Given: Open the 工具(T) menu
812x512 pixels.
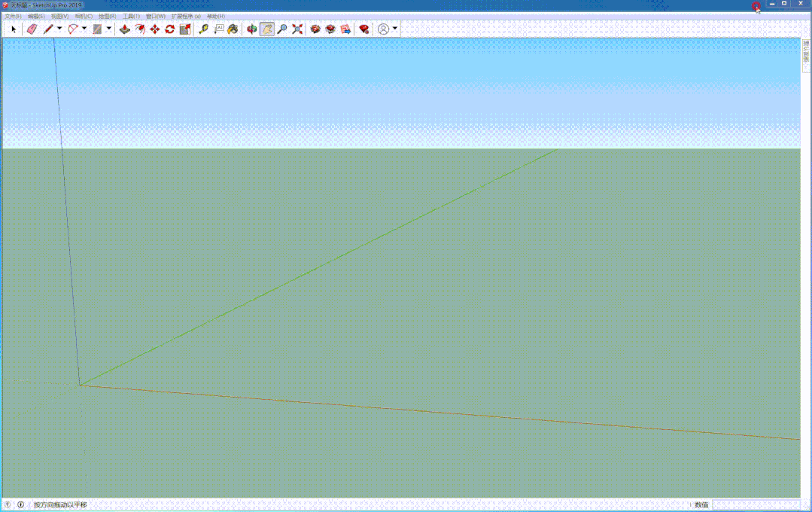Looking at the screenshot, I should click(131, 16).
